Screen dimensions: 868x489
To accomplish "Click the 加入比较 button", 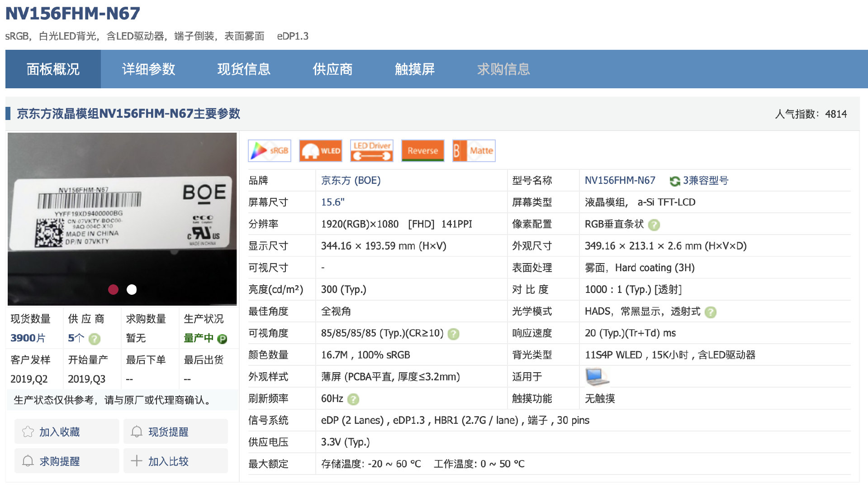I will pos(175,461).
